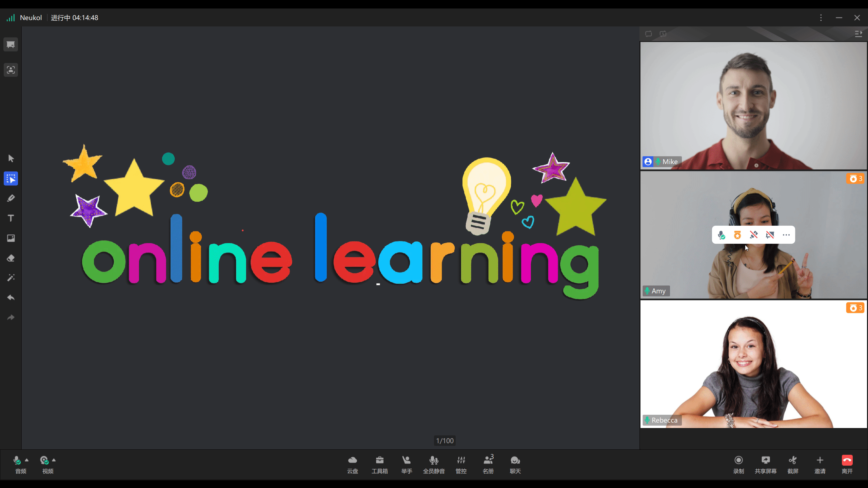Click the raise hand 举手 button
The image size is (868, 488).
click(407, 465)
